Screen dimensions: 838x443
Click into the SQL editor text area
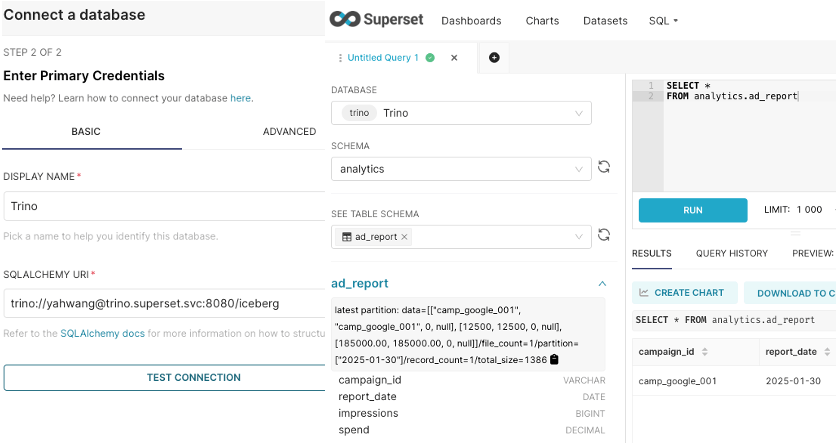pos(750,136)
